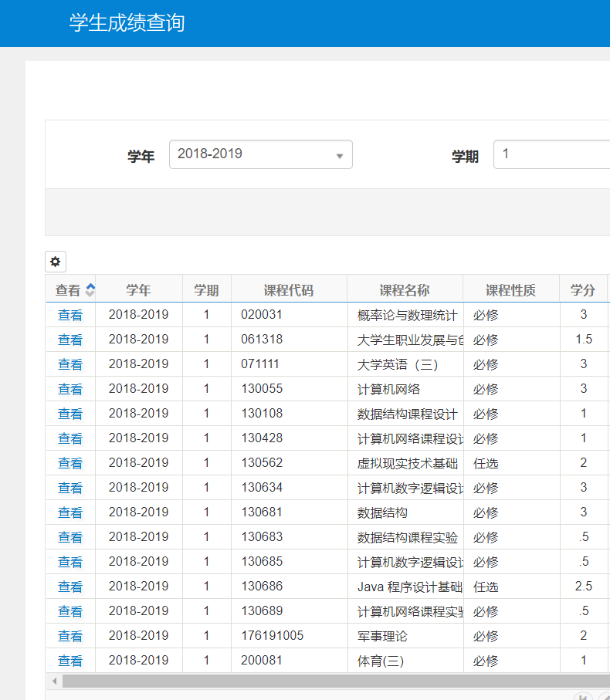Click the 学生成绩查询 page title
The height and width of the screenshot is (700, 610).
(127, 23)
